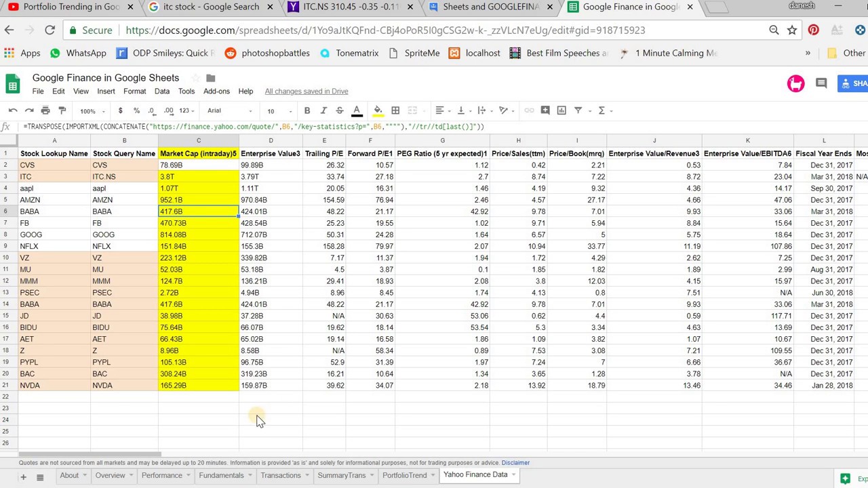The height and width of the screenshot is (488, 868).
Task: Open the all sheets list icon
Action: pos(40,477)
